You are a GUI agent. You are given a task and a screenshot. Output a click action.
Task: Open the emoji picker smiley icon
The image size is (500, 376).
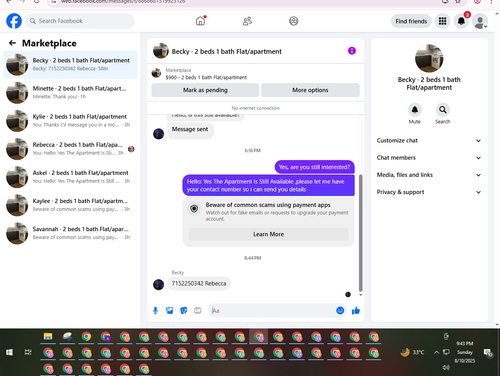point(340,311)
